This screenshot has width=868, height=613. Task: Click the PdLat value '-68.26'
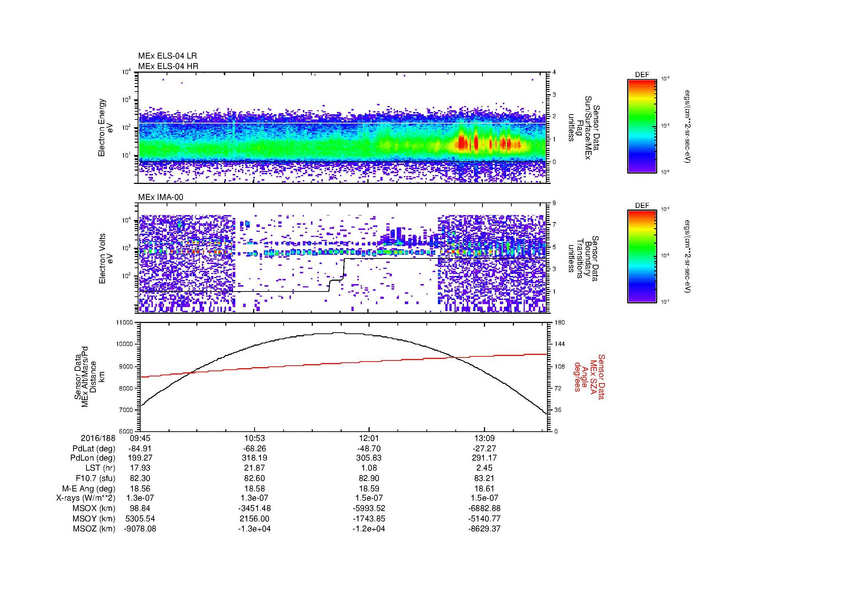[x=255, y=449]
